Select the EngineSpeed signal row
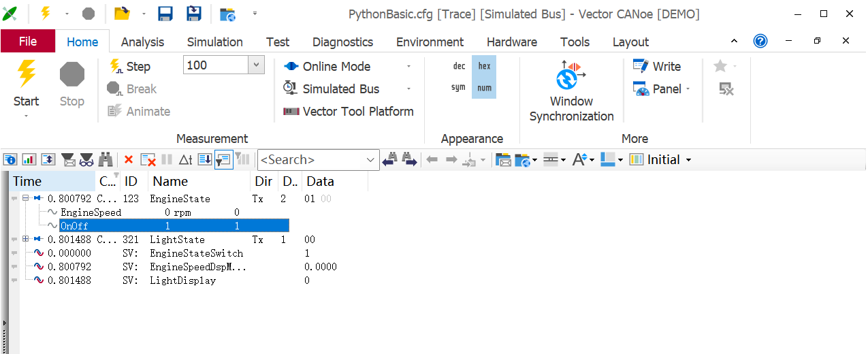The width and height of the screenshot is (868, 354). 174,212
